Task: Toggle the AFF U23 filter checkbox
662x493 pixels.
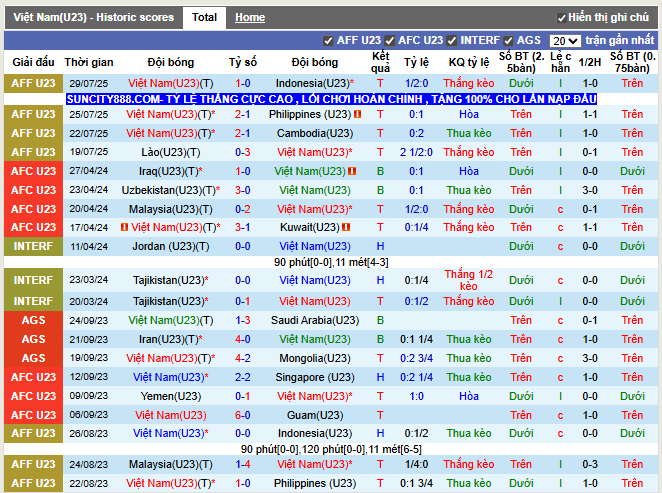Action: click(328, 41)
